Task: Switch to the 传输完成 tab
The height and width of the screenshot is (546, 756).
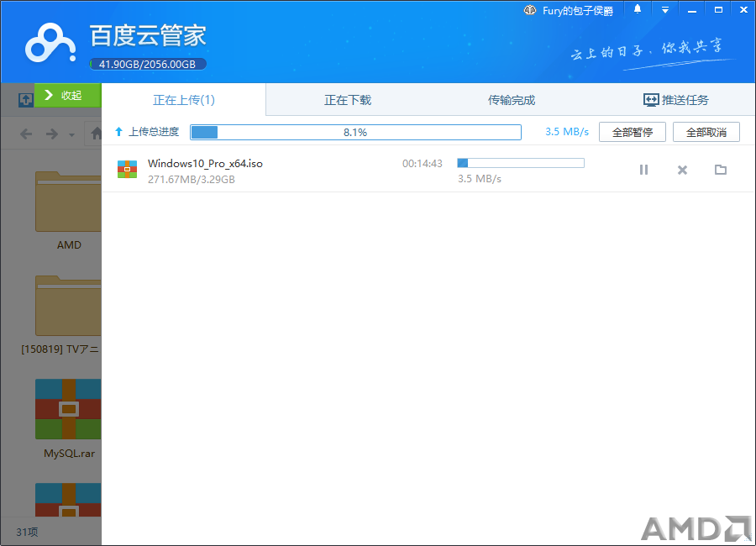Action: [512, 100]
